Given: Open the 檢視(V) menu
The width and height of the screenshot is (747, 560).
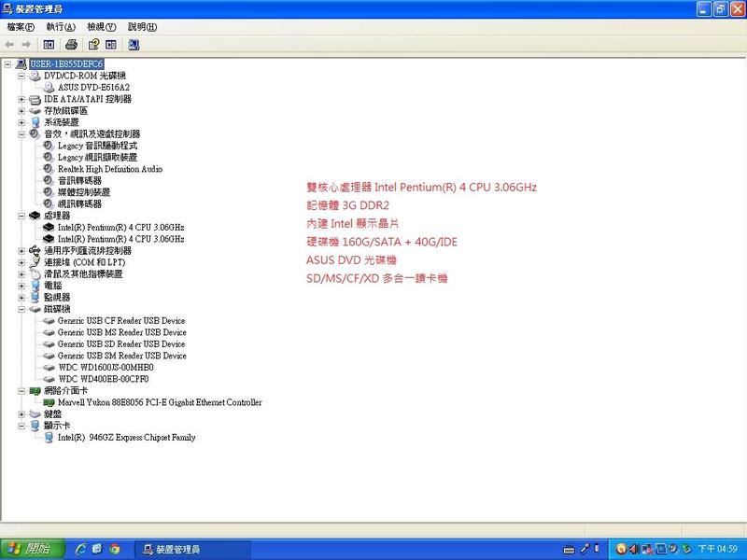Looking at the screenshot, I should pyautogui.click(x=102, y=27).
